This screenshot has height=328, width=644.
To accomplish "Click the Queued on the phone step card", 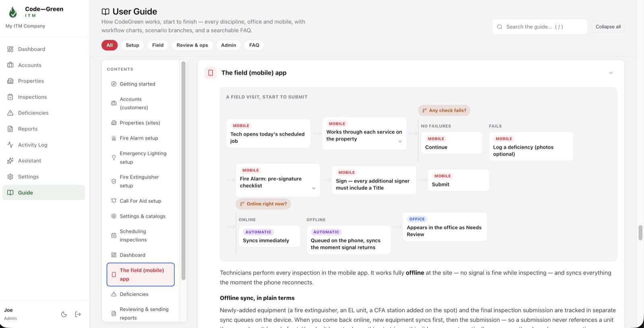I will point(349,240).
